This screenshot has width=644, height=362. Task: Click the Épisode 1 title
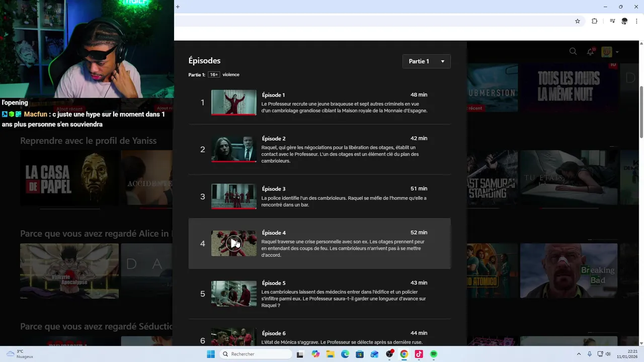[273, 95]
